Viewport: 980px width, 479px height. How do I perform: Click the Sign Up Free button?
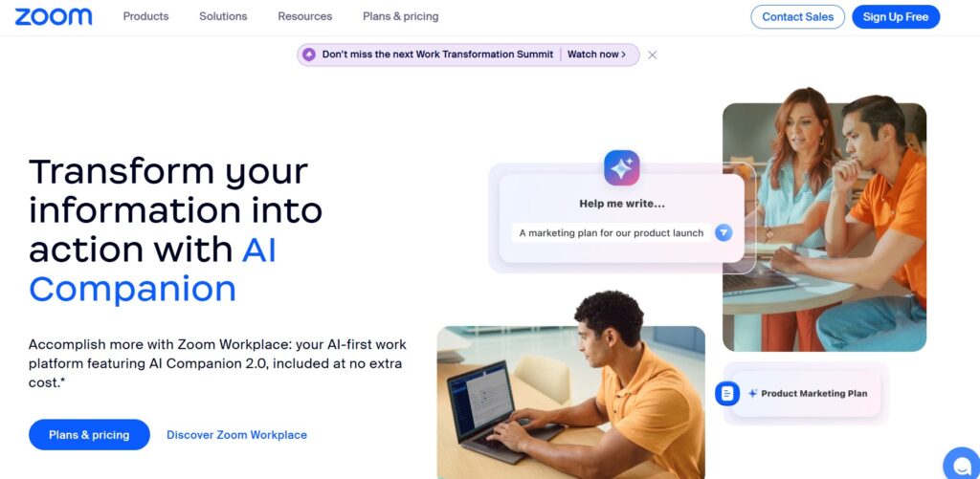coord(896,17)
